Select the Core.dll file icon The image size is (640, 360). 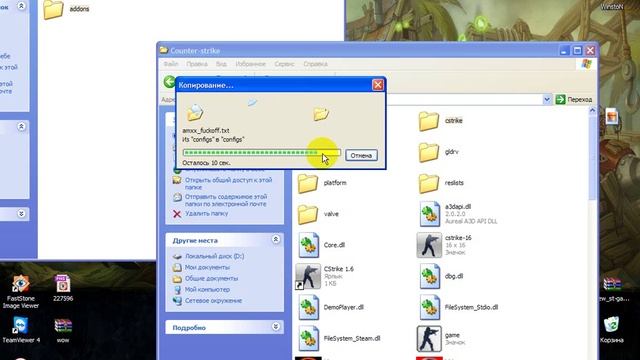tap(309, 245)
